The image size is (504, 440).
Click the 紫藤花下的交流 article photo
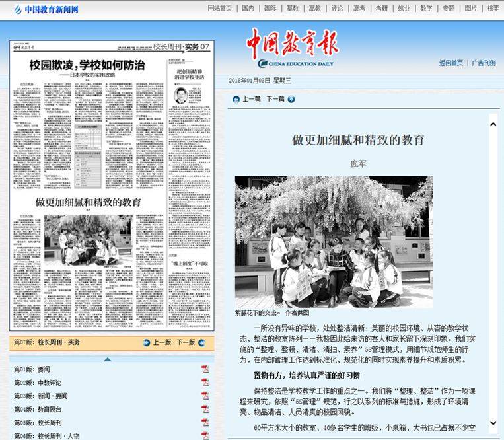click(334, 241)
